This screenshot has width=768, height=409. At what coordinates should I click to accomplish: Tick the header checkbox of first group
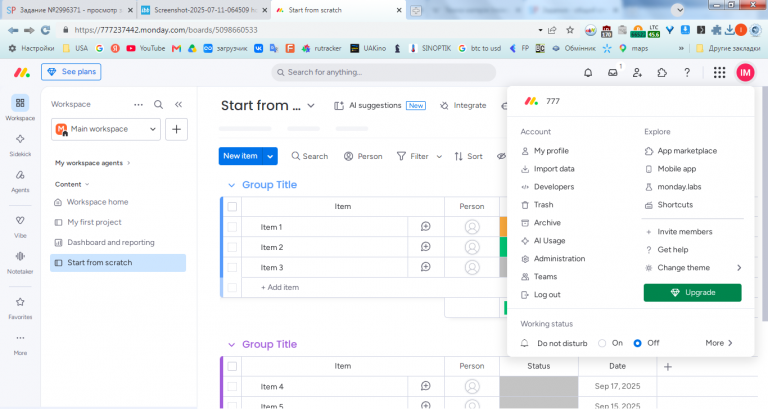click(x=232, y=207)
